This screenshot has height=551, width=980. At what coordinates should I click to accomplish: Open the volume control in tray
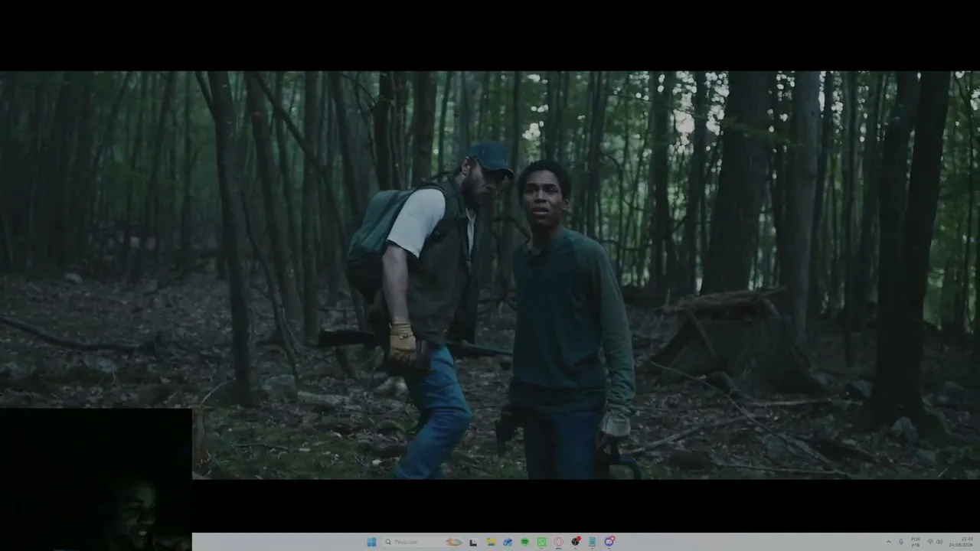(x=939, y=542)
